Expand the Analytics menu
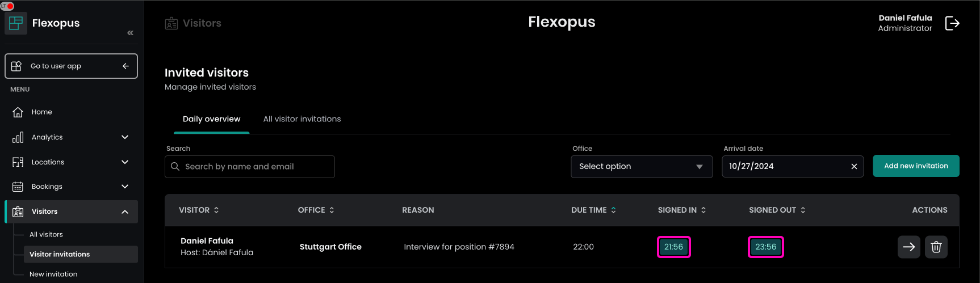The image size is (980, 283). pyautogui.click(x=125, y=137)
